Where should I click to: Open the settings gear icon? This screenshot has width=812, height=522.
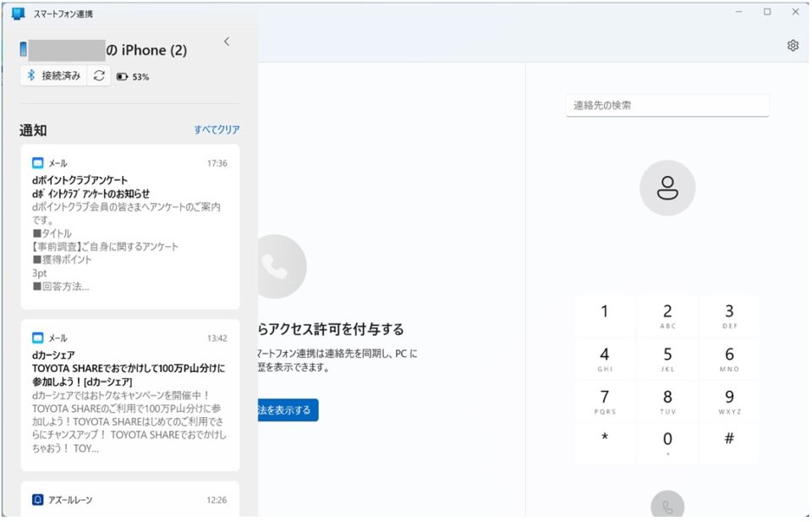click(x=793, y=46)
